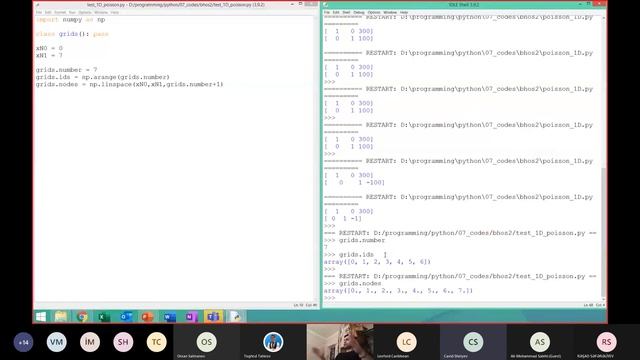Click the shell output 'array([0, 1, 2, 3, 4, 5, 6])'
This screenshot has width=640, height=360.
tap(377, 262)
